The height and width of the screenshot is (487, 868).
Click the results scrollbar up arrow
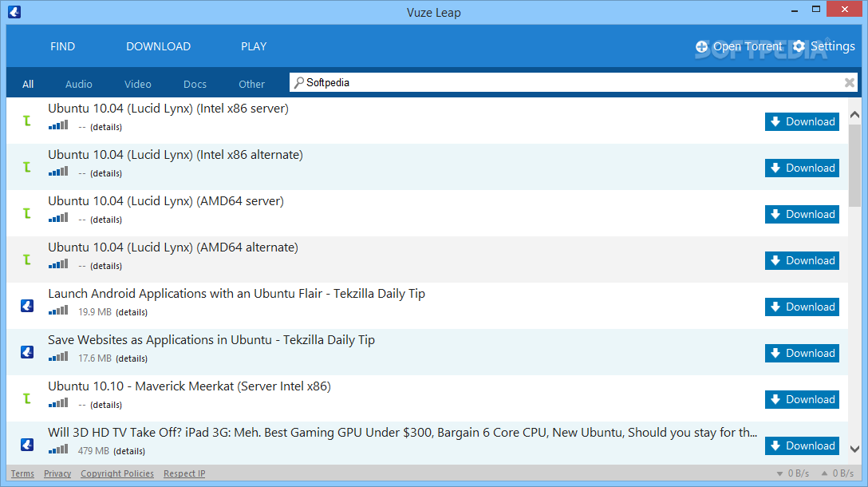pyautogui.click(x=854, y=115)
